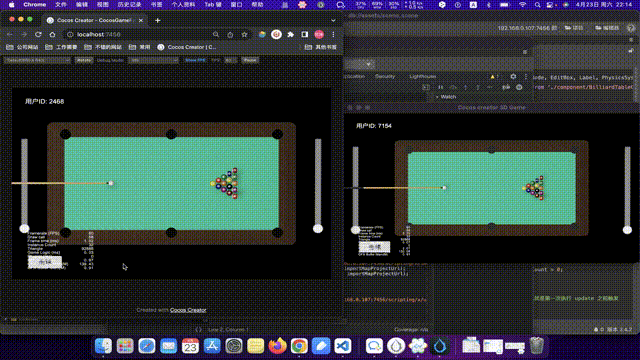Click the debugger step over icon
Screen dimensions: 640x360
click(x=453, y=87)
